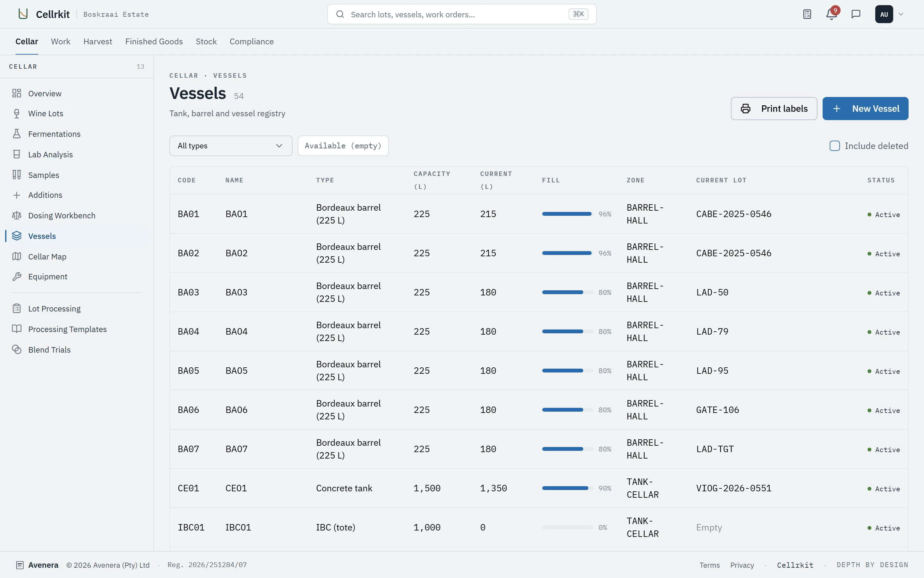
Task: Click the New Vessel button
Action: pos(865,109)
